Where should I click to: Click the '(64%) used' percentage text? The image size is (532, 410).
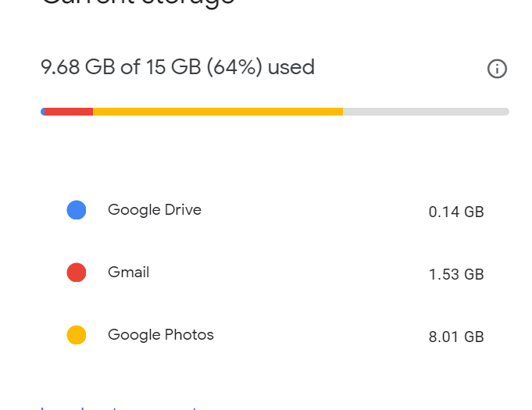(261, 67)
